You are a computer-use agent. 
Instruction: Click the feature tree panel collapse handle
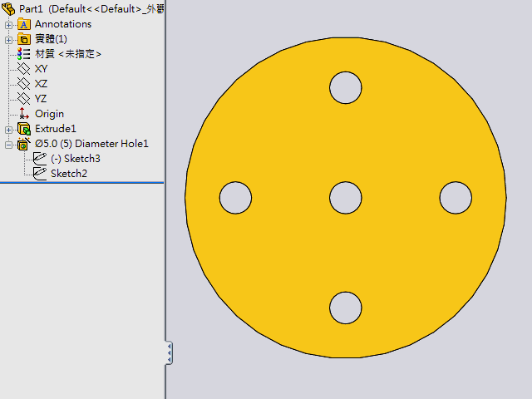pos(169,352)
